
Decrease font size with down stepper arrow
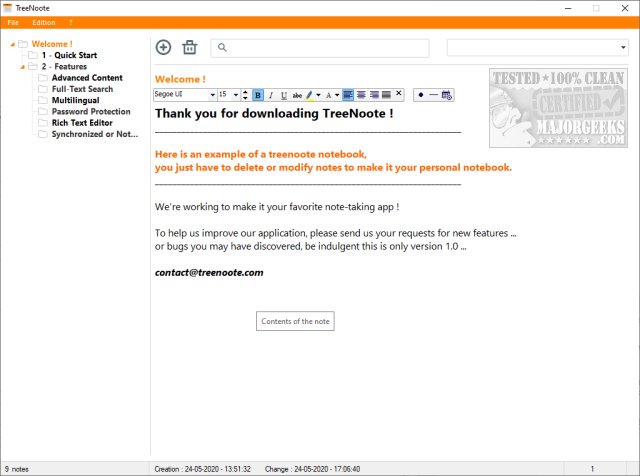[x=245, y=98]
